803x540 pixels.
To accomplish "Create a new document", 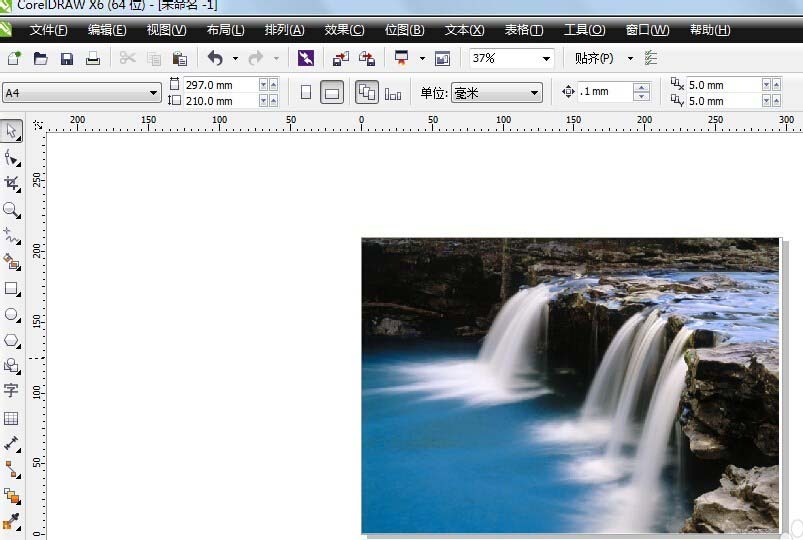I will 14,58.
